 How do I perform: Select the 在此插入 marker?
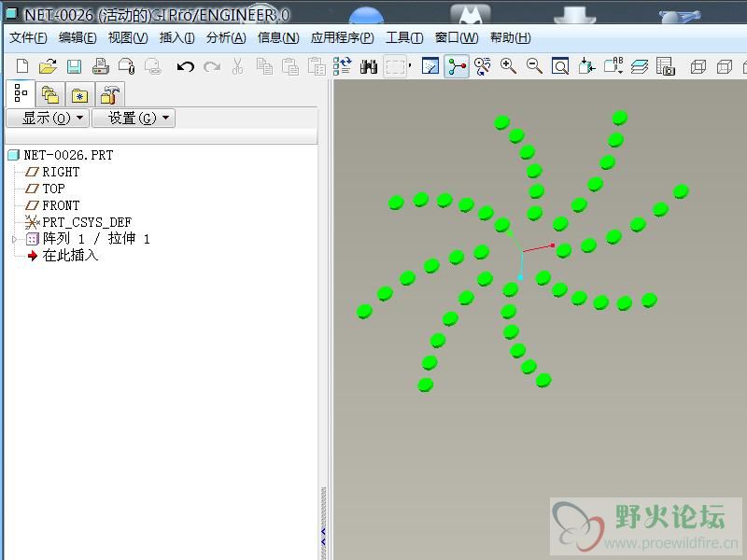point(70,256)
